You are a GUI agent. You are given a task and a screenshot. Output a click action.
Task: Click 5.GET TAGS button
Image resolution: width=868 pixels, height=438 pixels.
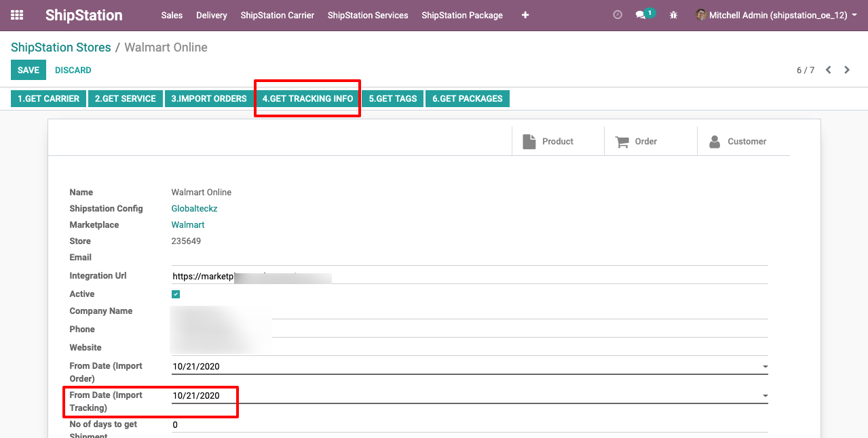(x=393, y=98)
